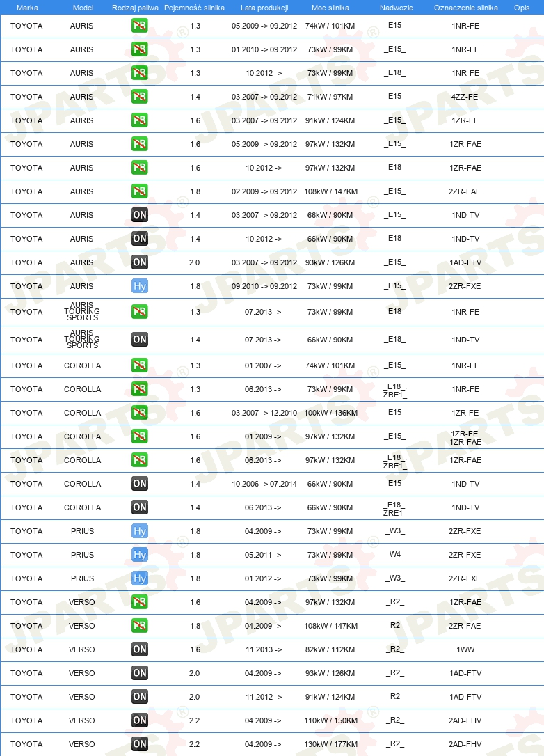Click the petrol icon in the VERSO 1.8 2ZR-FAE row
The image size is (544, 756).
pos(139,625)
